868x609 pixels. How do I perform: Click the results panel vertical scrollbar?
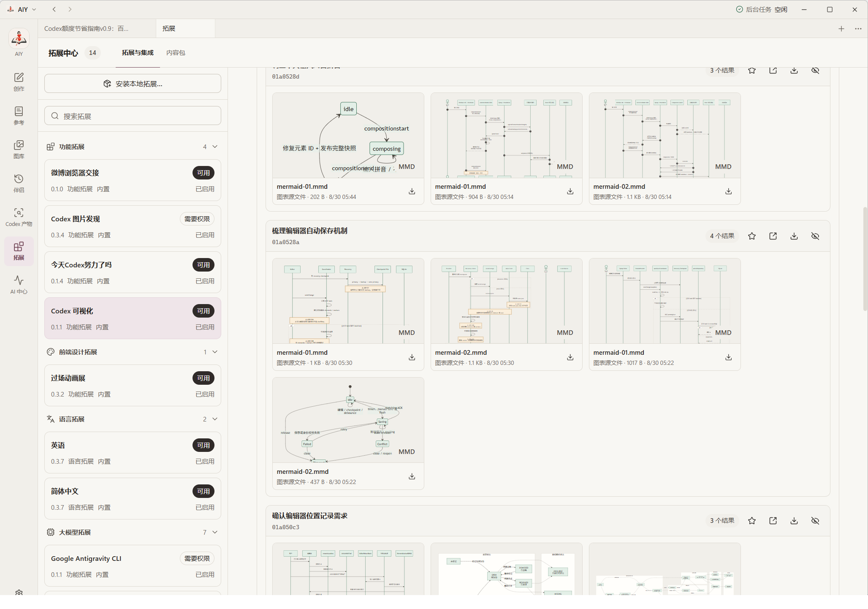click(x=865, y=259)
